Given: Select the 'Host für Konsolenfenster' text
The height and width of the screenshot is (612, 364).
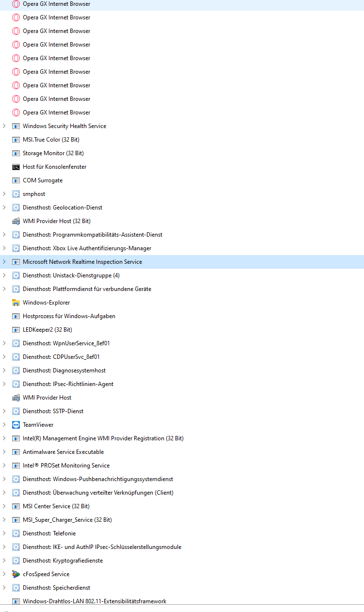Looking at the screenshot, I should click(x=55, y=167).
